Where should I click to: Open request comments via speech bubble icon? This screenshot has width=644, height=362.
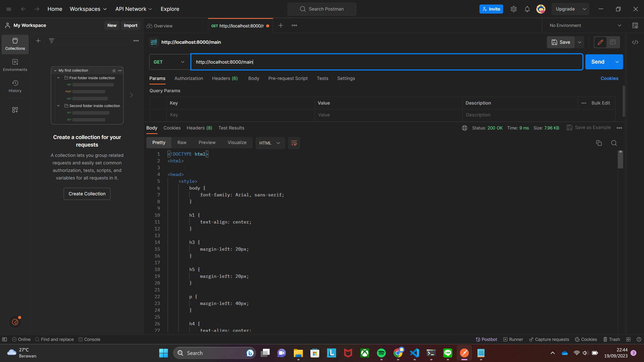click(613, 42)
